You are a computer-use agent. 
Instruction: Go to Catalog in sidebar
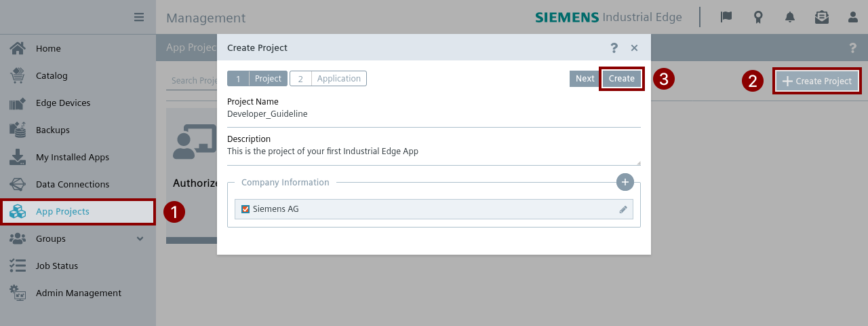[52, 75]
